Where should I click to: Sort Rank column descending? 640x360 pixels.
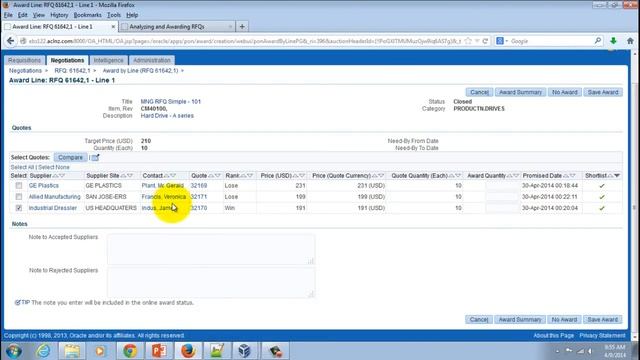coord(250,176)
